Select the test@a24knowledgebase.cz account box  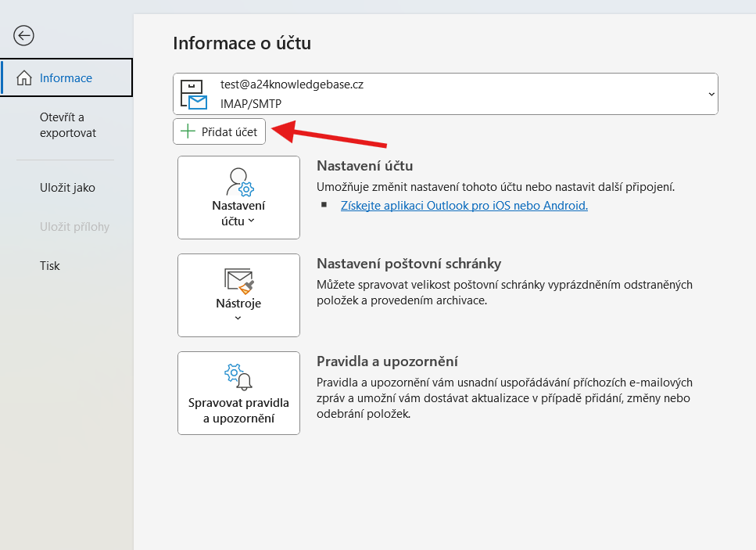pyautogui.click(x=445, y=94)
